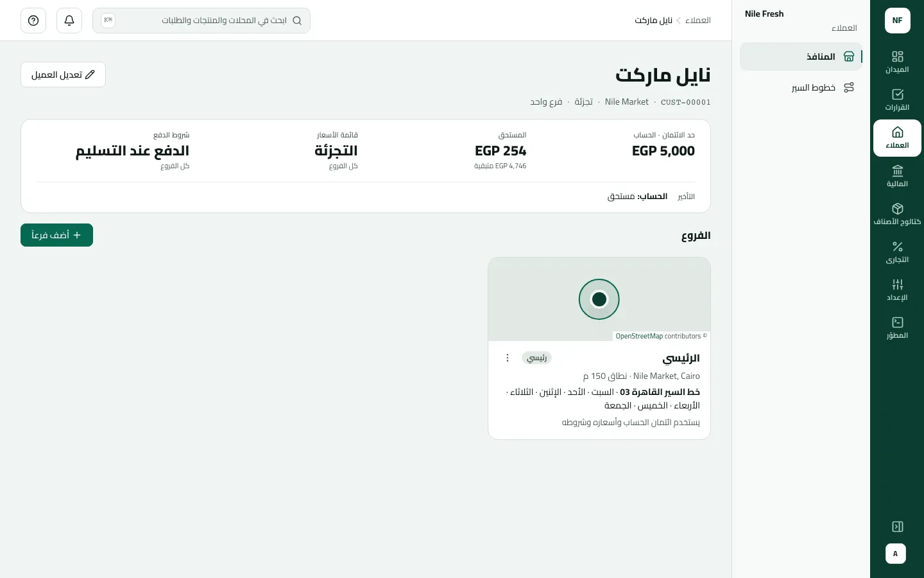Open the الميدان (Field) section
924x578 pixels.
(897, 62)
